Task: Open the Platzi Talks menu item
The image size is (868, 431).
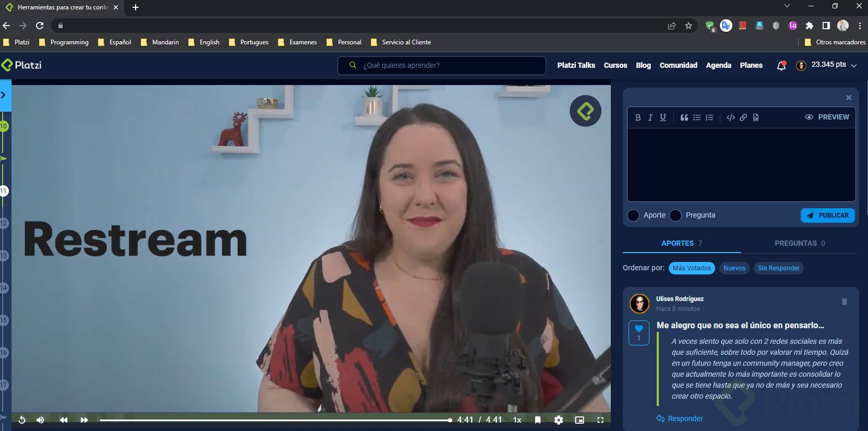Action: pos(576,65)
